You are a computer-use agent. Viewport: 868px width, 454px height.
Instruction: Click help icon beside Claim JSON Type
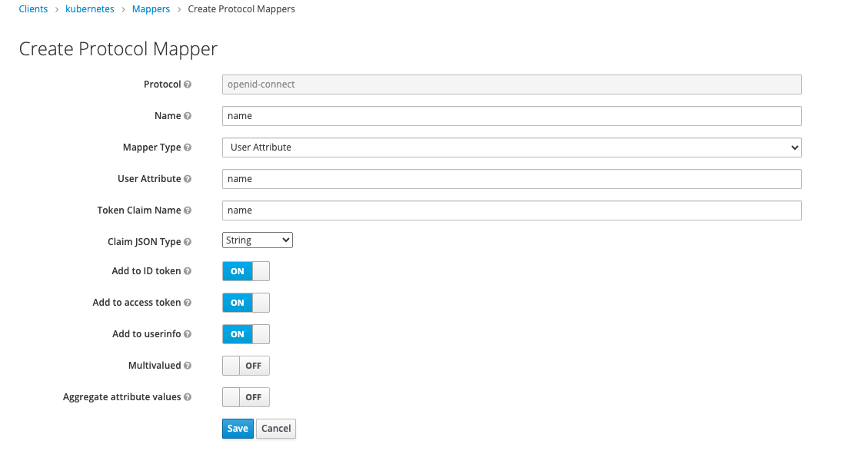click(x=188, y=242)
